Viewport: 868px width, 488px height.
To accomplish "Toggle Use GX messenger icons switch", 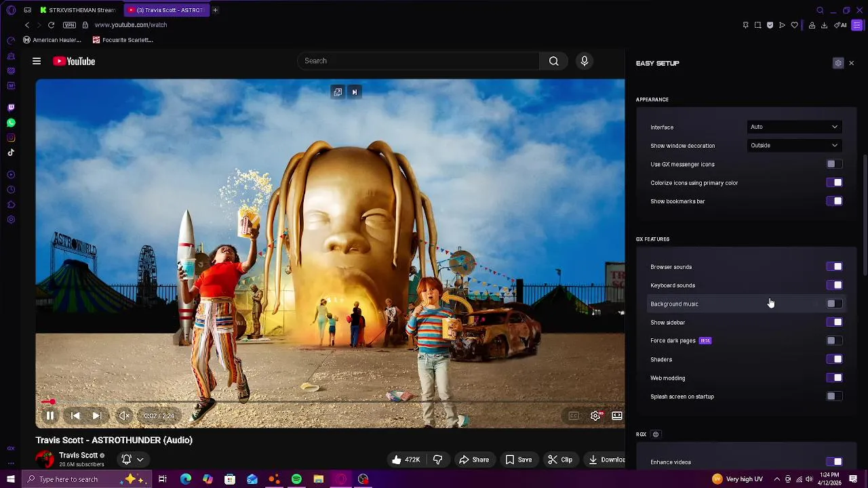I will click(834, 164).
